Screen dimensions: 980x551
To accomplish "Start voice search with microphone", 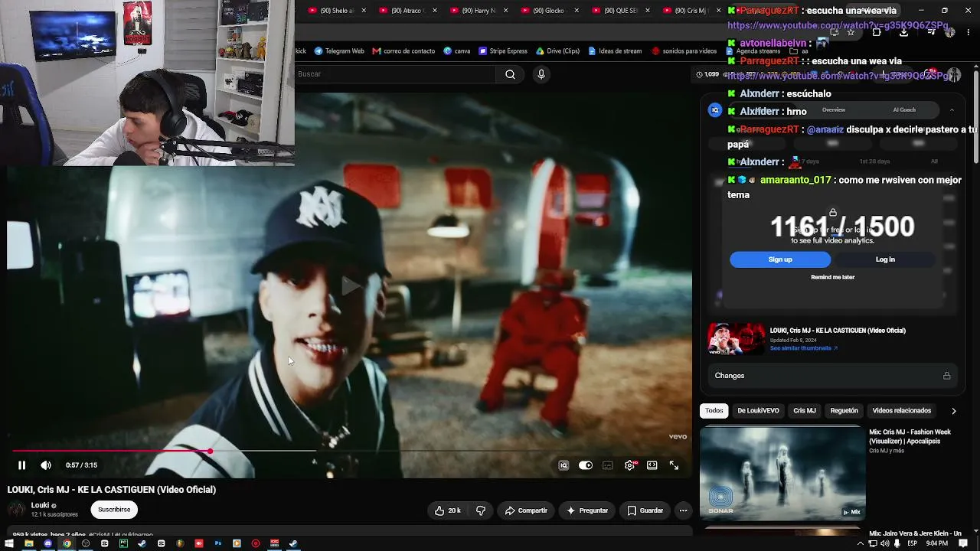I will (541, 74).
